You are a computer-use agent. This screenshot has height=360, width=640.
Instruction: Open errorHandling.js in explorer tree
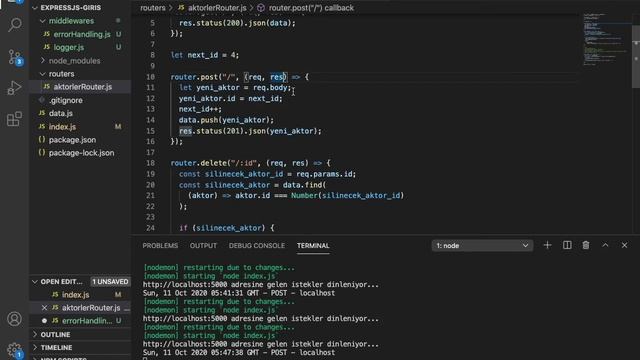click(81, 34)
